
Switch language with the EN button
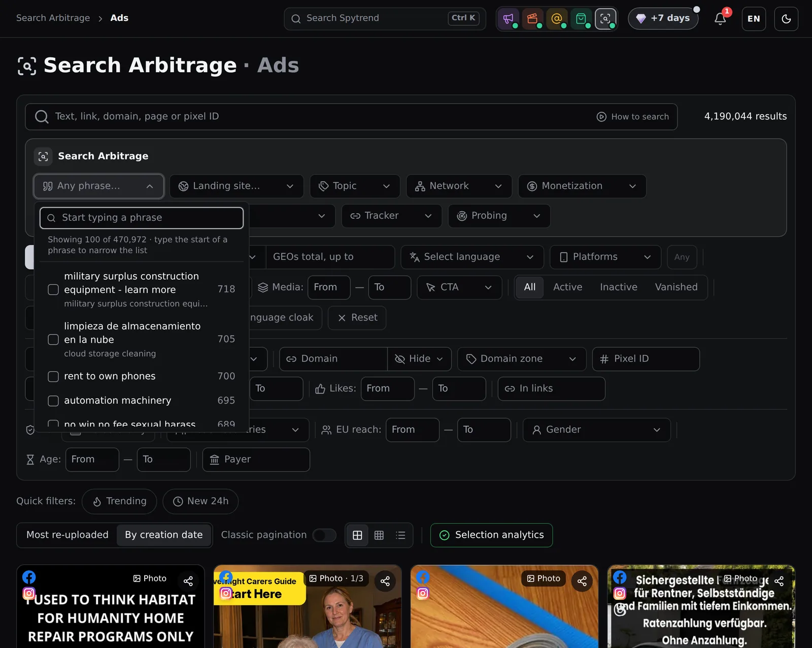pyautogui.click(x=754, y=19)
